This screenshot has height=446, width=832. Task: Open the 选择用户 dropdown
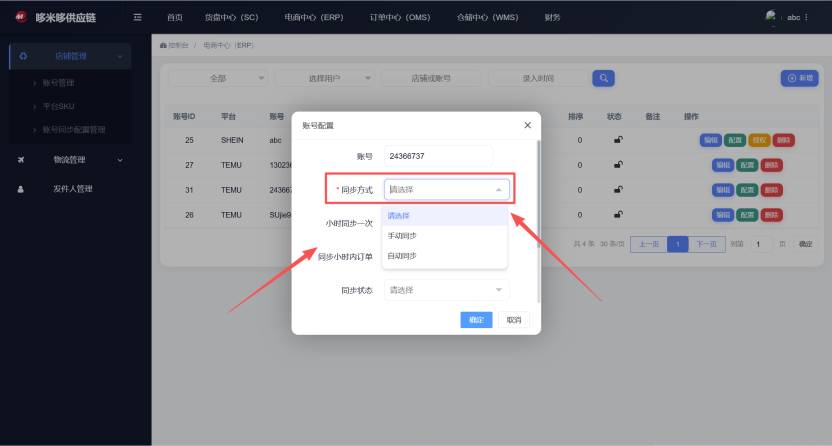point(324,78)
